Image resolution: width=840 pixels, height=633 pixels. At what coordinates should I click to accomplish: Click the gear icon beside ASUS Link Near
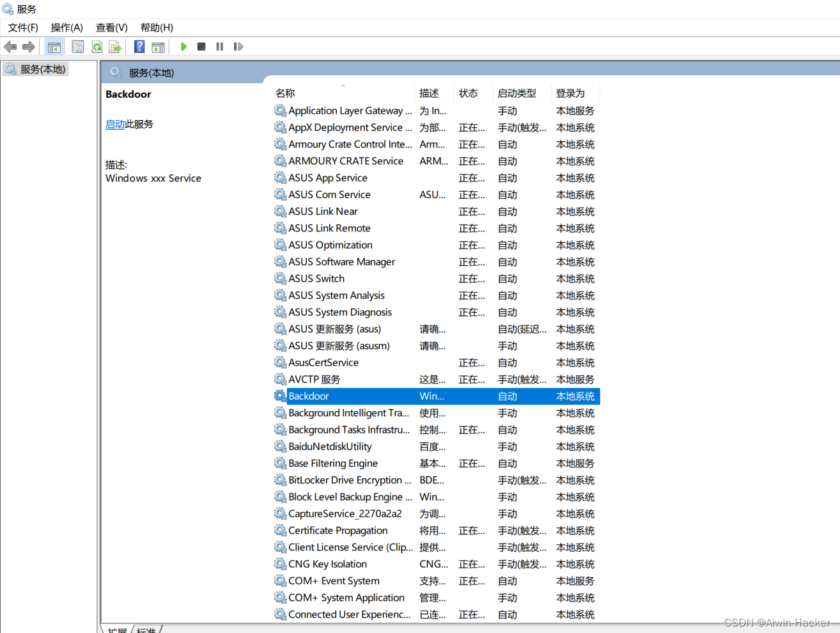(x=280, y=211)
